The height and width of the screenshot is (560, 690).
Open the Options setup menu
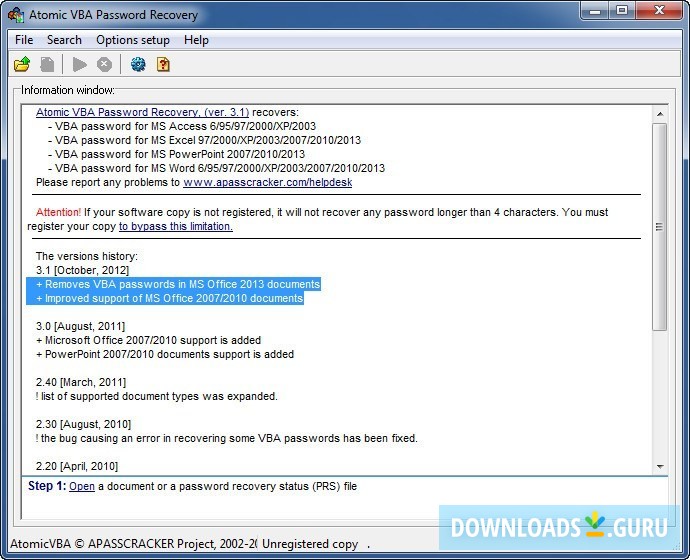133,40
